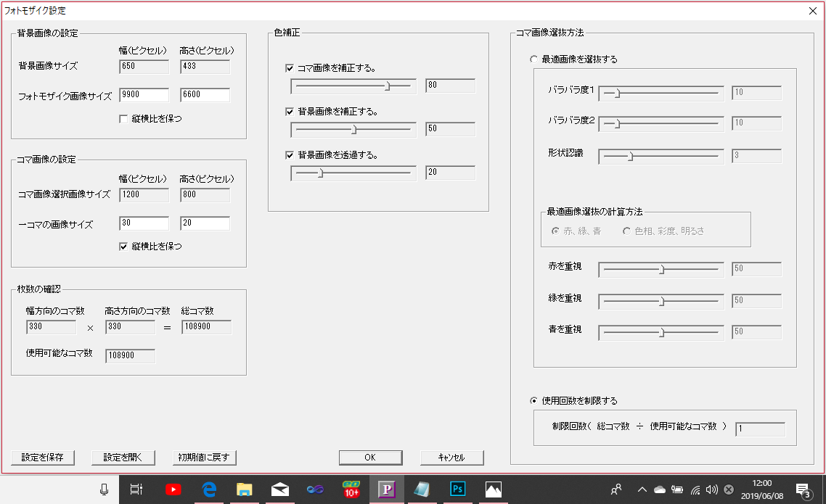
Task: Click the 背景画像 correction slider
Action: 353,129
